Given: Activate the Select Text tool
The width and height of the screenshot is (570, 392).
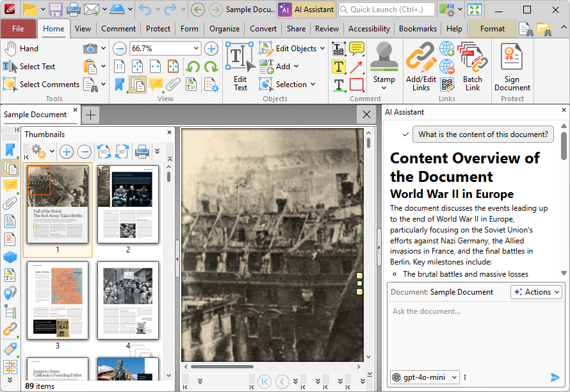Looking at the screenshot, I should [x=29, y=67].
